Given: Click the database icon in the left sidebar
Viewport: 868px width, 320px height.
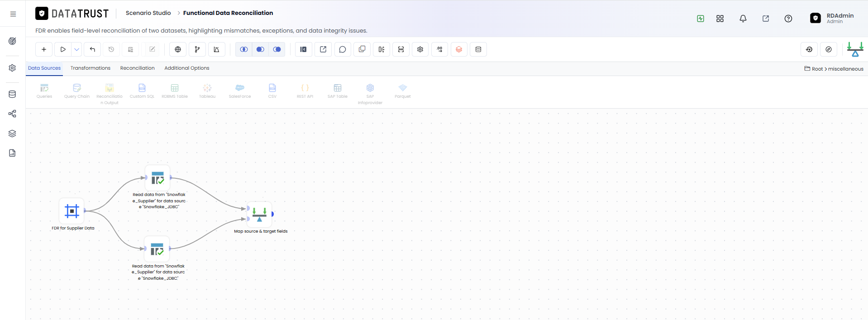Looking at the screenshot, I should tap(12, 94).
